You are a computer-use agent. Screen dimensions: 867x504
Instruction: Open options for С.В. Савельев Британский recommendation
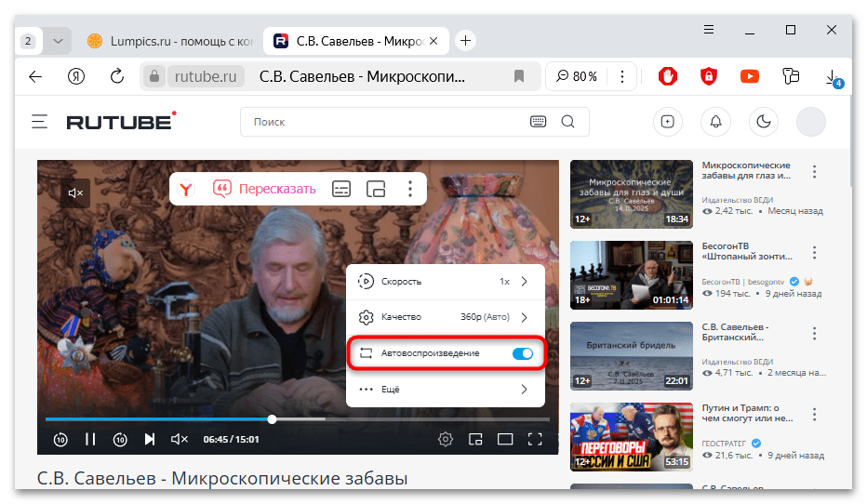[814, 334]
